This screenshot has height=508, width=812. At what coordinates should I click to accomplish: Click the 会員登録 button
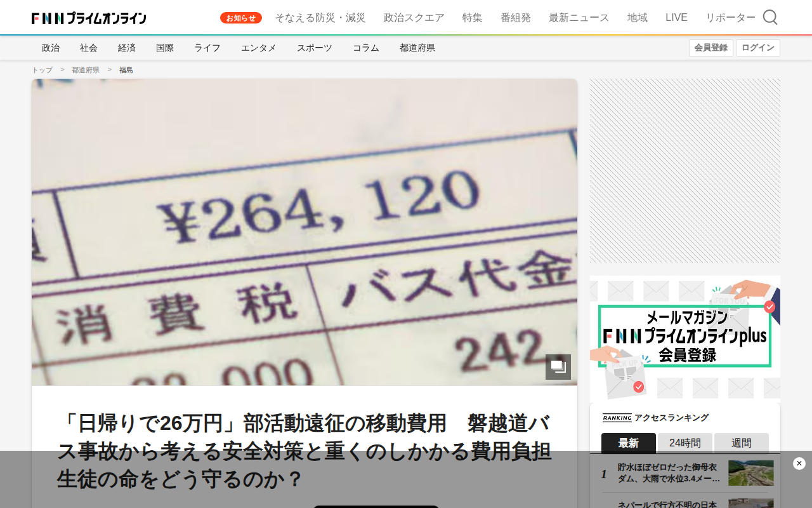tap(711, 48)
